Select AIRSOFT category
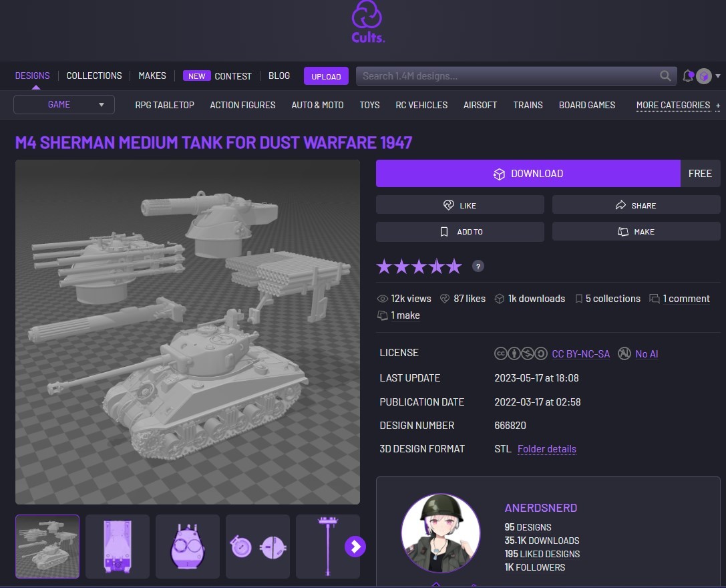Viewport: 726px width, 588px height. pyautogui.click(x=480, y=105)
